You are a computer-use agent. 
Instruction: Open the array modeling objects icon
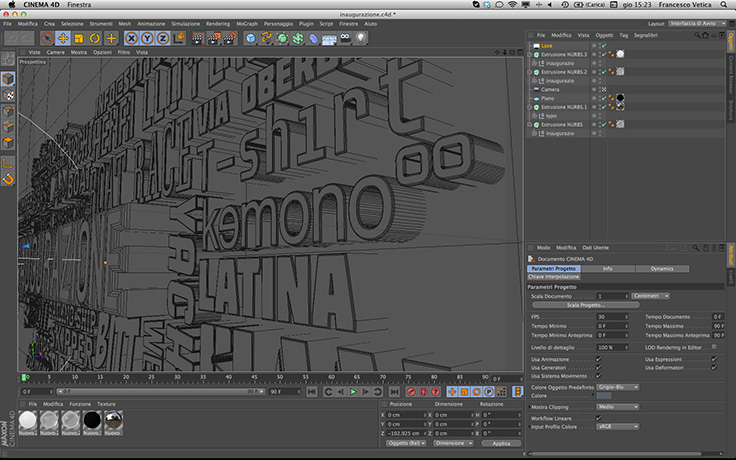coord(298,38)
